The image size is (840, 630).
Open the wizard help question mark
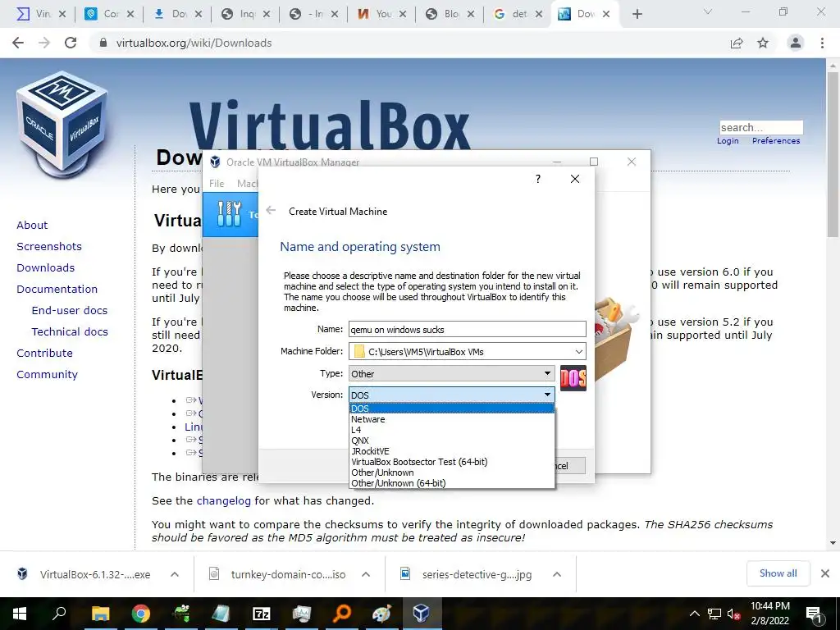pyautogui.click(x=538, y=178)
